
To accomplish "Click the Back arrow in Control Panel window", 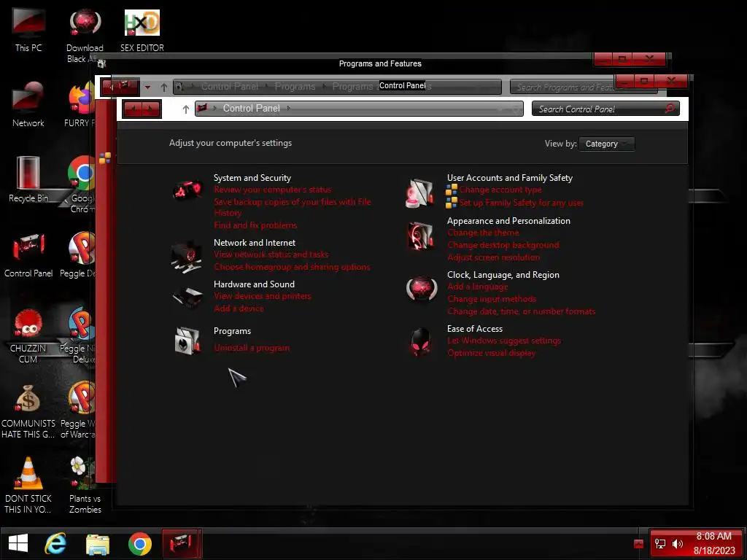I will tap(133, 109).
